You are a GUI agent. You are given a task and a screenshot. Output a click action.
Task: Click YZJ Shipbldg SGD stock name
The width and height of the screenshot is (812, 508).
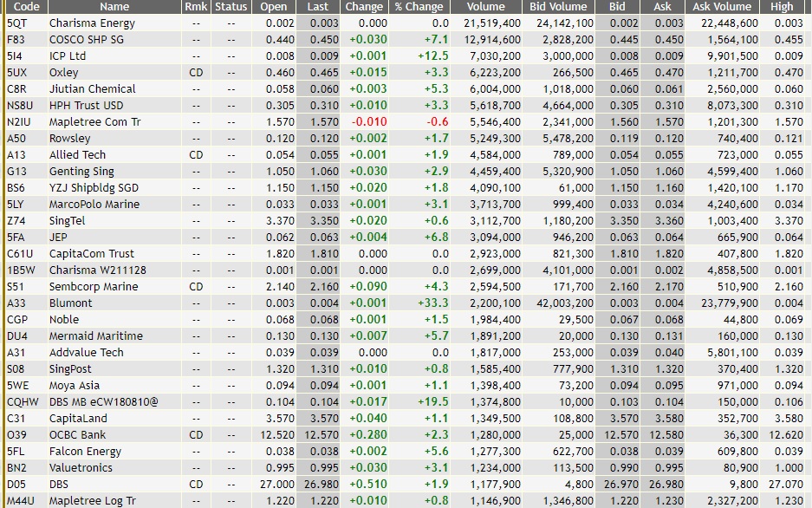(94, 188)
